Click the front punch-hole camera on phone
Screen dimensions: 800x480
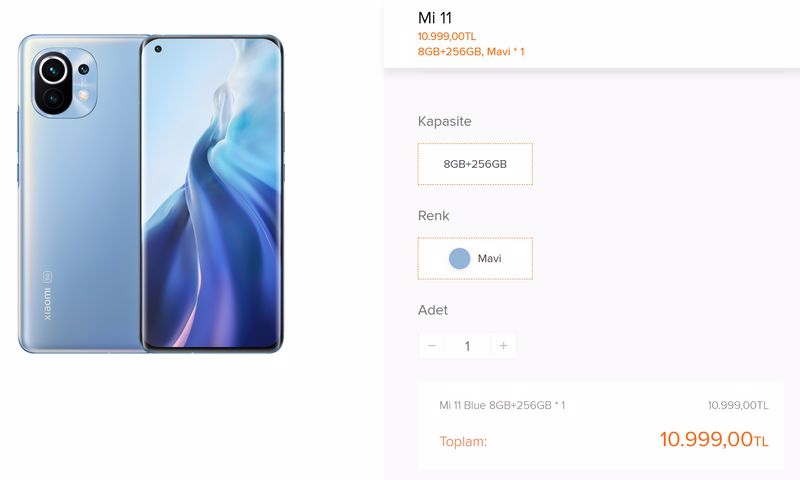pos(158,49)
